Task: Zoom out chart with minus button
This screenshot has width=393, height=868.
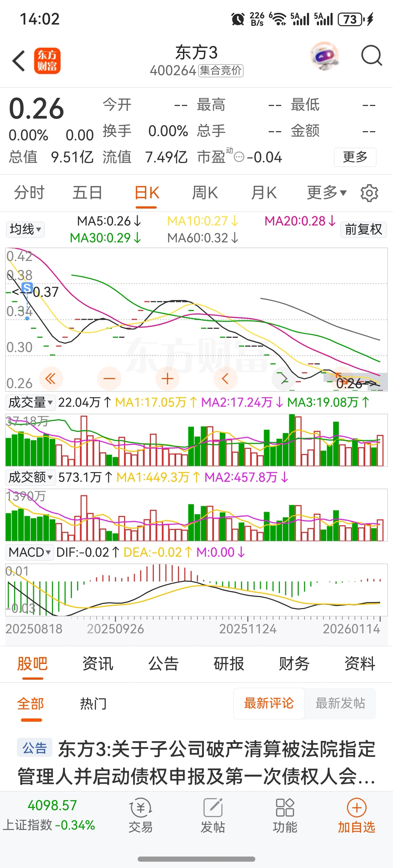Action: click(109, 379)
